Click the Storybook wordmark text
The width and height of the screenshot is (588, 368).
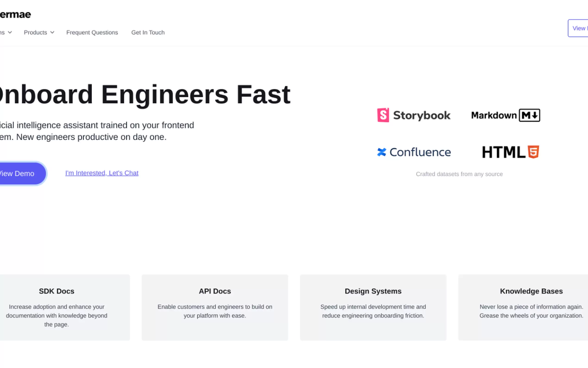(x=422, y=115)
